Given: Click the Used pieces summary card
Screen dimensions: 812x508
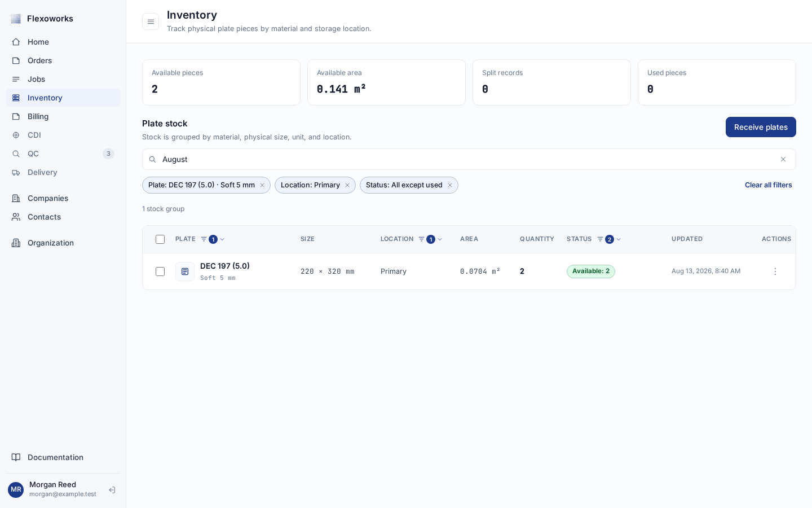Looking at the screenshot, I should (x=717, y=82).
